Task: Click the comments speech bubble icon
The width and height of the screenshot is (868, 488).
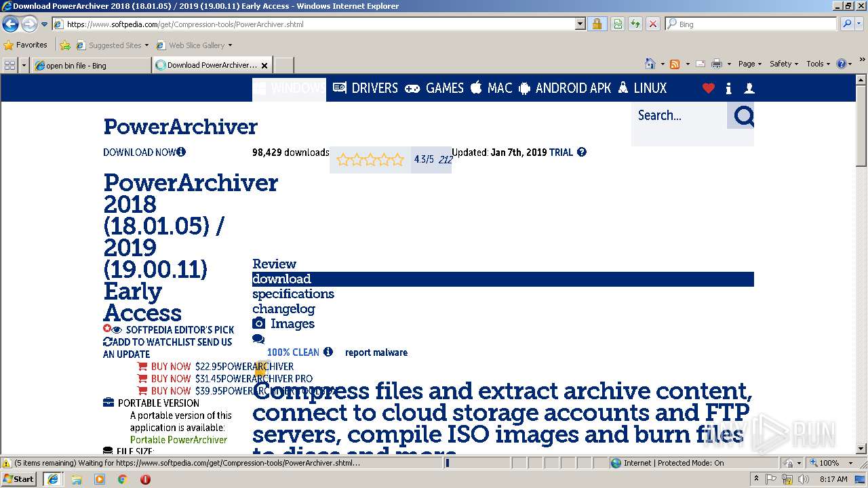Action: pyautogui.click(x=258, y=339)
